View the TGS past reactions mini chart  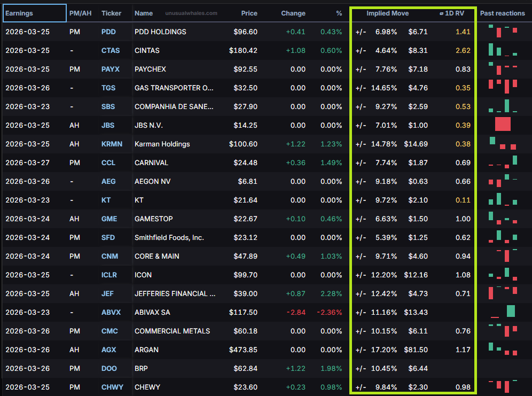pos(503,86)
